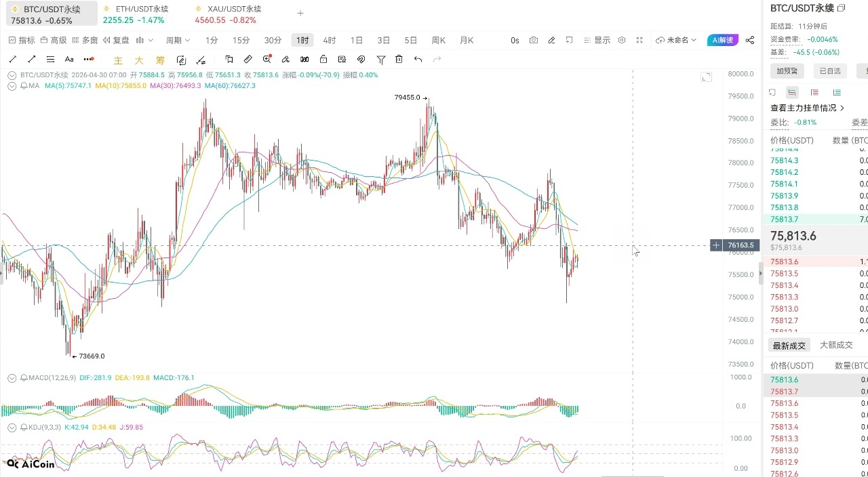Switch to 1日 timeframe
Image resolution: width=868 pixels, height=477 pixels.
point(357,40)
